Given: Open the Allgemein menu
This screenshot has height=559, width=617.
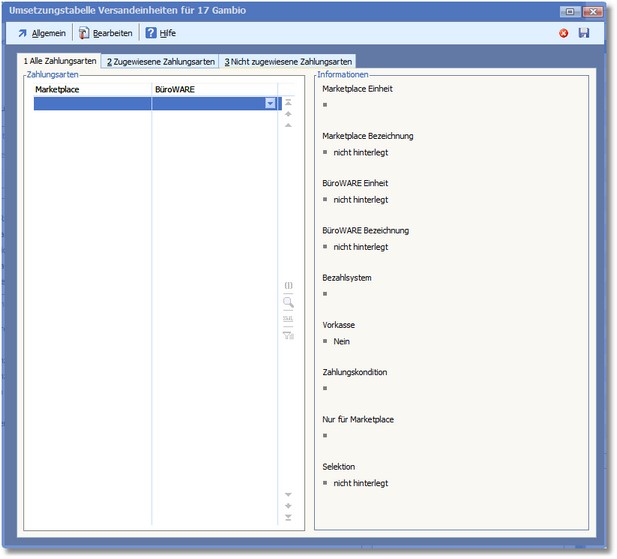Looking at the screenshot, I should click(48, 33).
